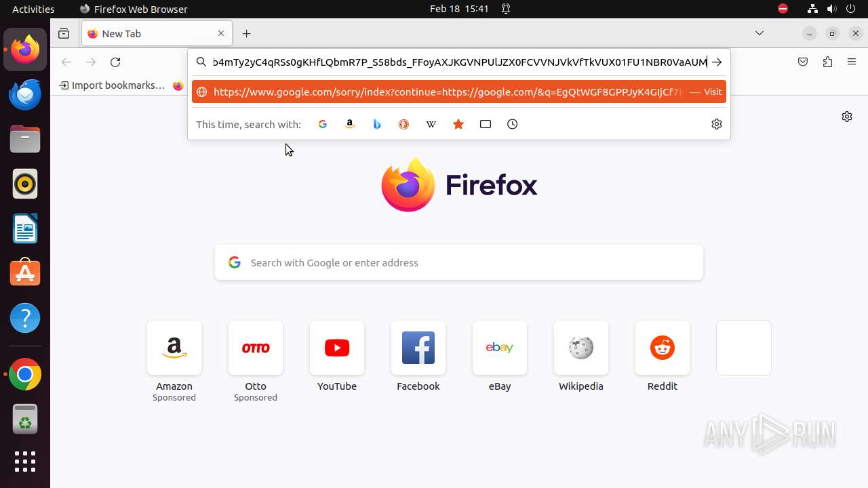The height and width of the screenshot is (488, 868).
Task: Open the Wikipedia shortcut
Action: 581,348
